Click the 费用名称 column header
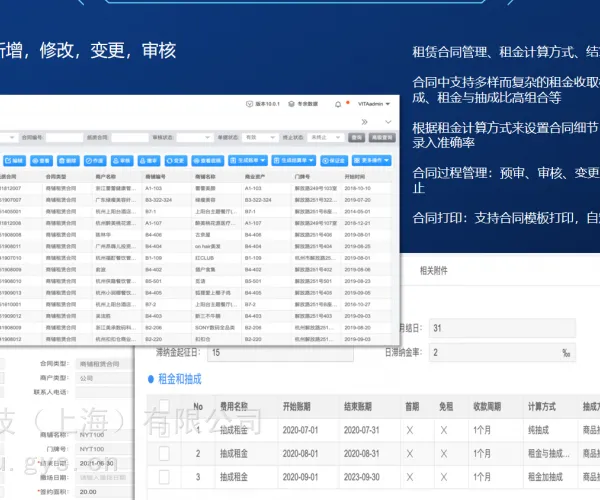Viewport: 600px width, 500px height. coord(234,406)
